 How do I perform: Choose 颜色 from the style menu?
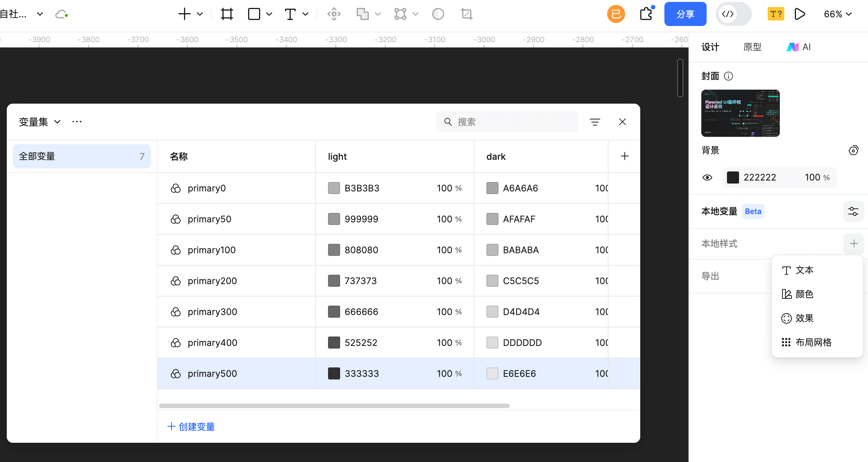pyautogui.click(x=804, y=294)
